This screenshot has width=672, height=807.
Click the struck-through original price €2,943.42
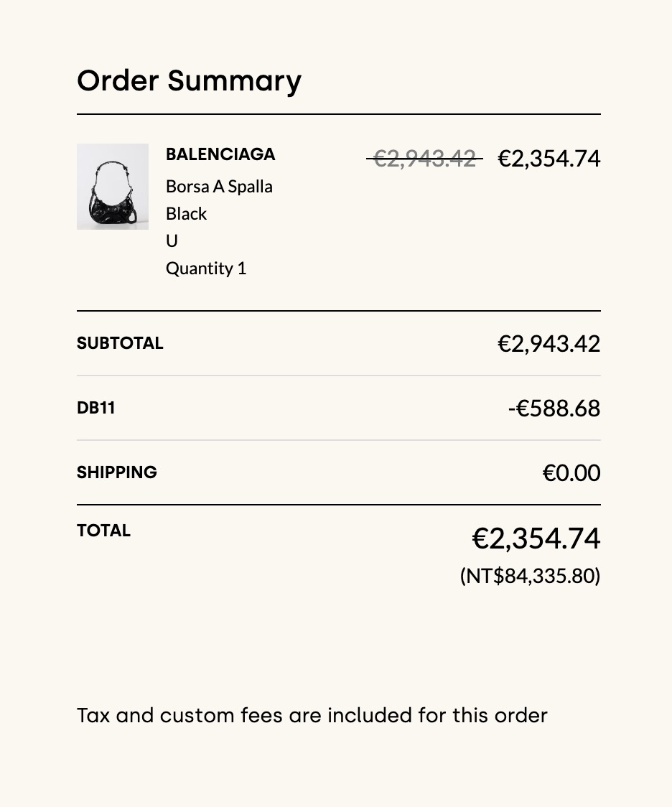424,158
